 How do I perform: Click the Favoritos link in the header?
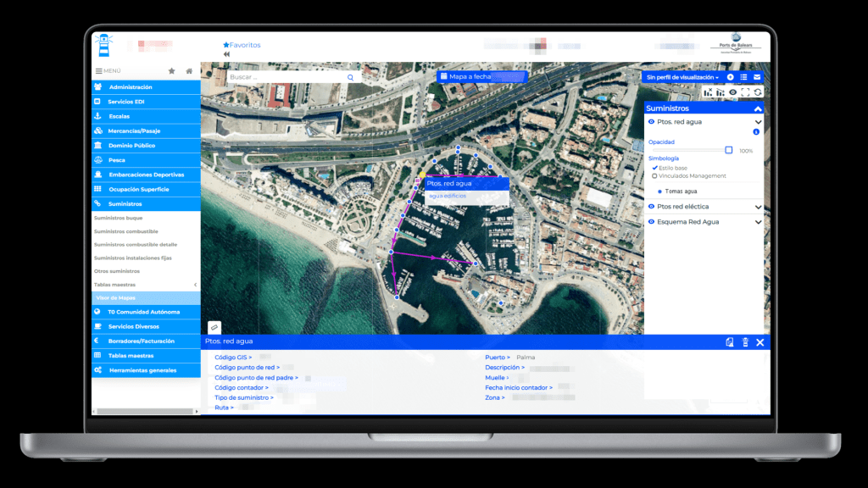(242, 45)
